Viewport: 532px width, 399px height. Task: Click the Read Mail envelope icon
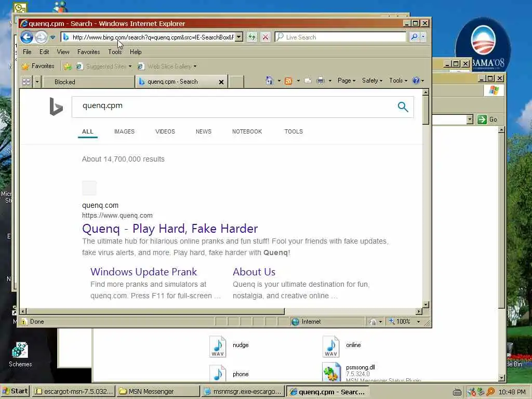click(308, 81)
